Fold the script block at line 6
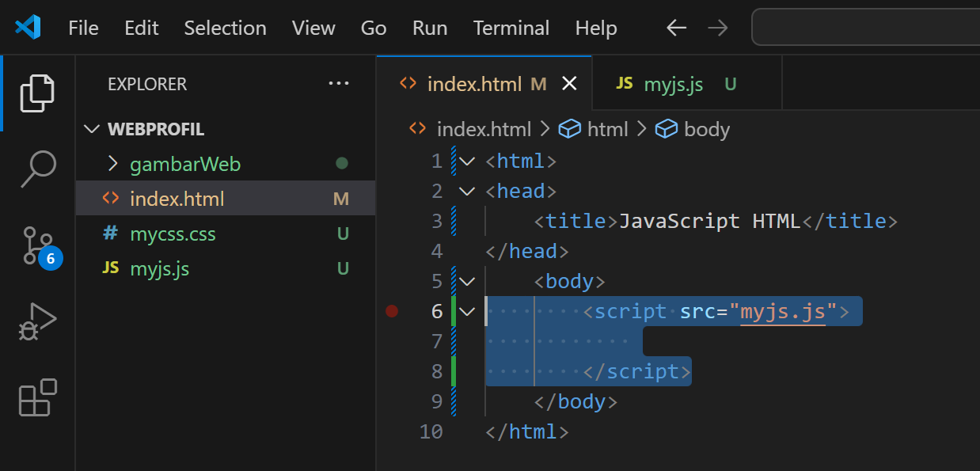 [468, 311]
